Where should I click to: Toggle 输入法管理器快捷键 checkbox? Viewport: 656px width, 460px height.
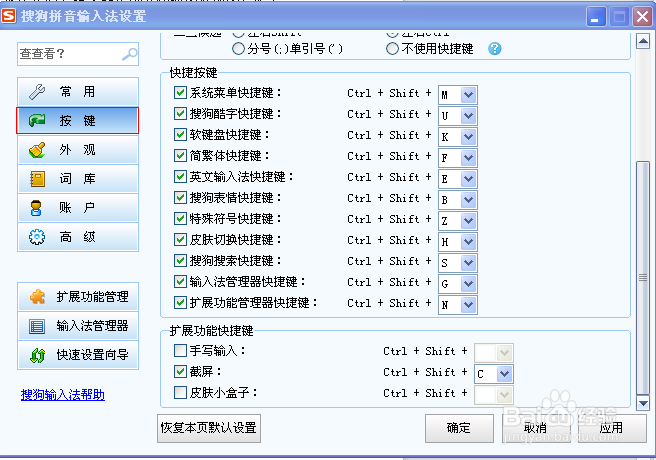click(x=180, y=281)
